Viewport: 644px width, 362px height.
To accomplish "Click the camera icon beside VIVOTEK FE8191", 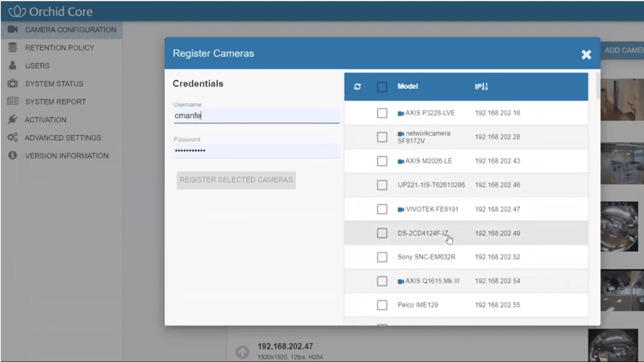I will [401, 209].
